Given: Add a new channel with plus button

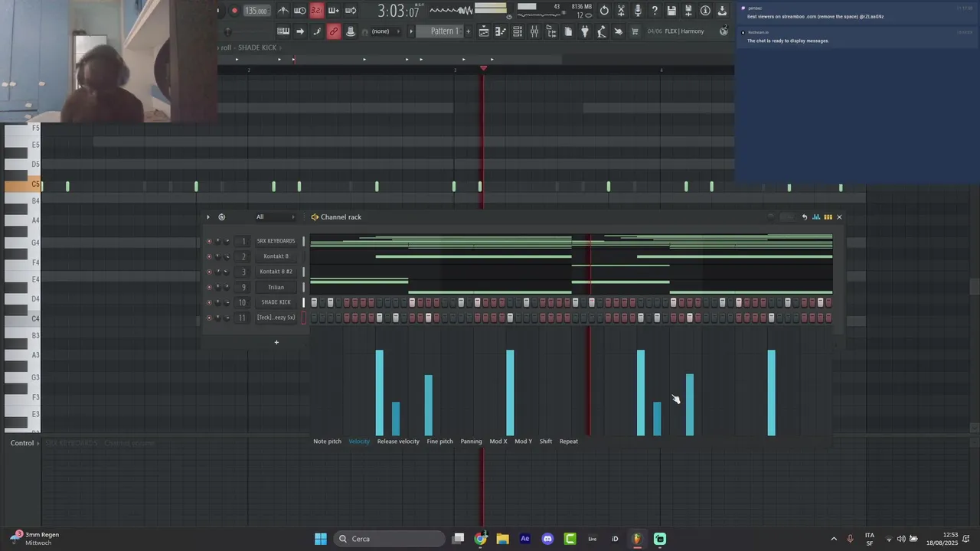Looking at the screenshot, I should [276, 342].
